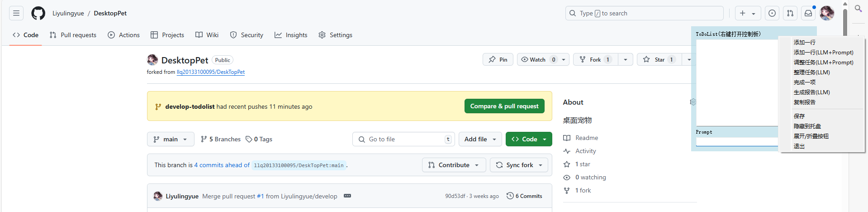868x212 pixels.
Task: Switch to the Wiki tab
Action: tap(207, 35)
